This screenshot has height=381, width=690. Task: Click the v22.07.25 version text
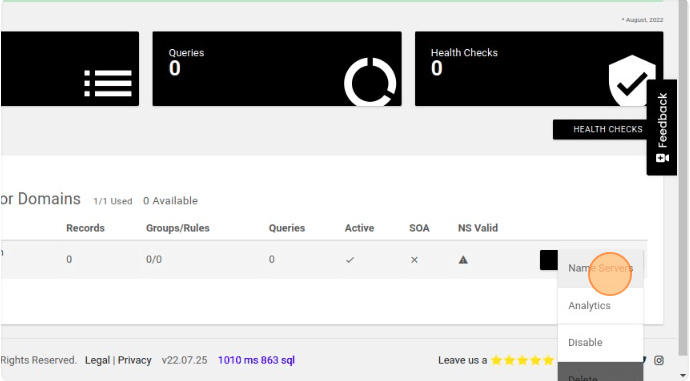pos(184,360)
